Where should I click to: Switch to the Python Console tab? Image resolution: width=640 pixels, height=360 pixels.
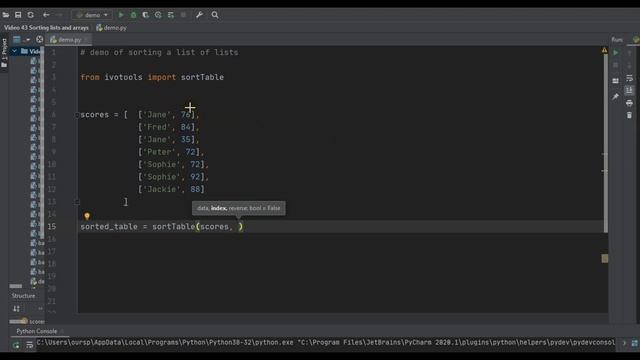tap(37, 331)
